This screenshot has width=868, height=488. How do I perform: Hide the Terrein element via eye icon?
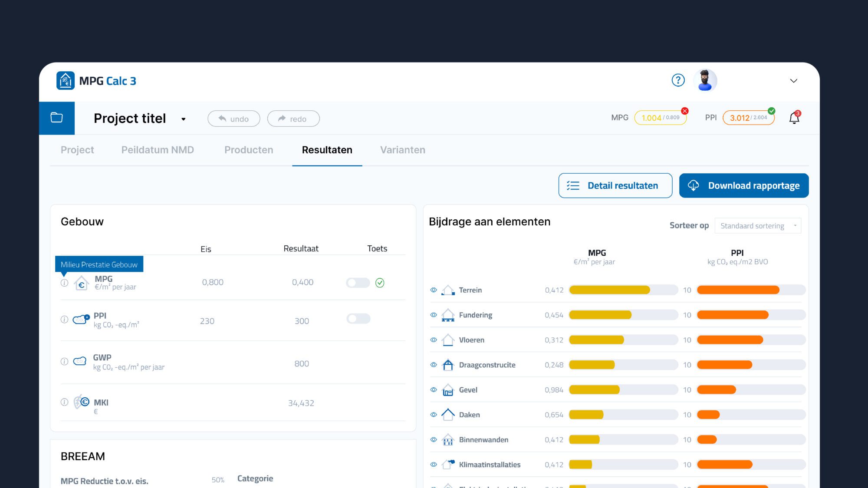(433, 290)
